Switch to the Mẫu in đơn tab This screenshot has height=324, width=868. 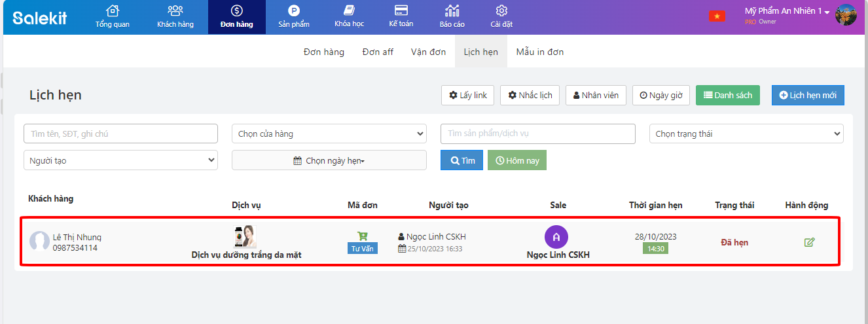pyautogui.click(x=539, y=52)
